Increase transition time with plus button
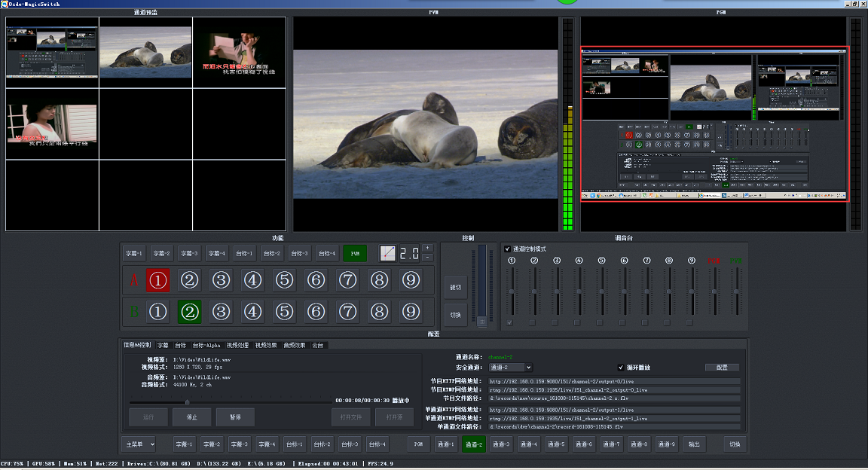The width and height of the screenshot is (868, 470). click(427, 249)
